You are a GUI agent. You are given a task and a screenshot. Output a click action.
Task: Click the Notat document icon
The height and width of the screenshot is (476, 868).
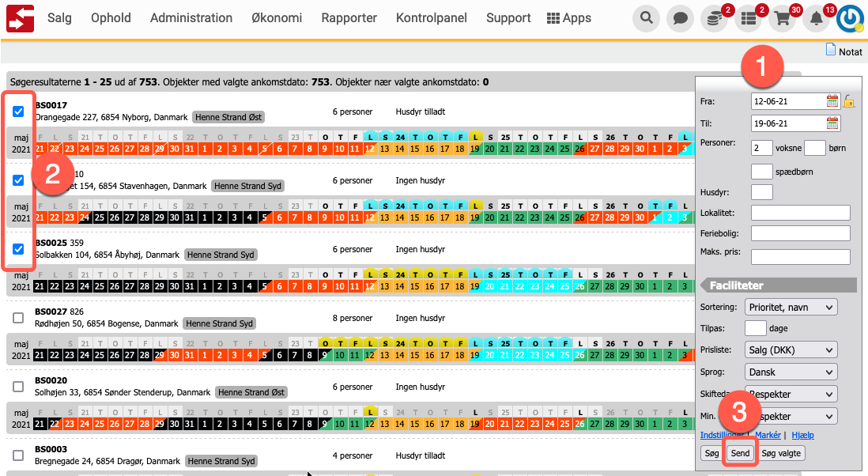tap(830, 50)
